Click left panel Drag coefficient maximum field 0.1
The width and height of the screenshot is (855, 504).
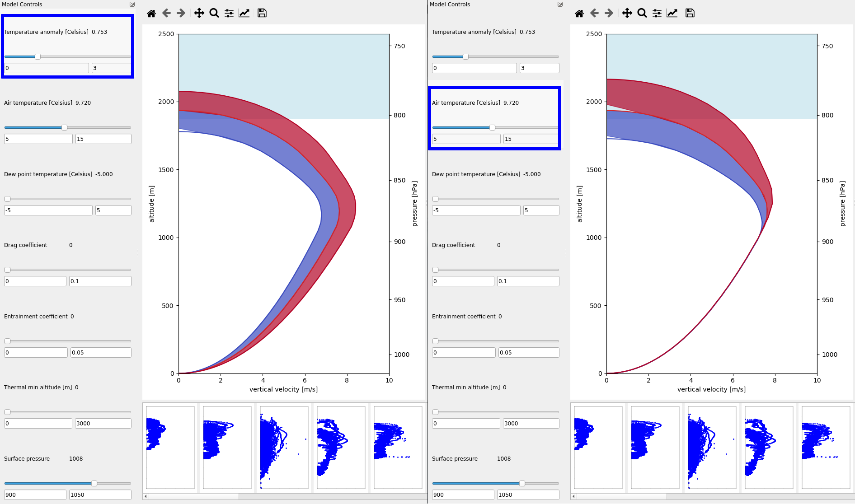pyautogui.click(x=100, y=281)
